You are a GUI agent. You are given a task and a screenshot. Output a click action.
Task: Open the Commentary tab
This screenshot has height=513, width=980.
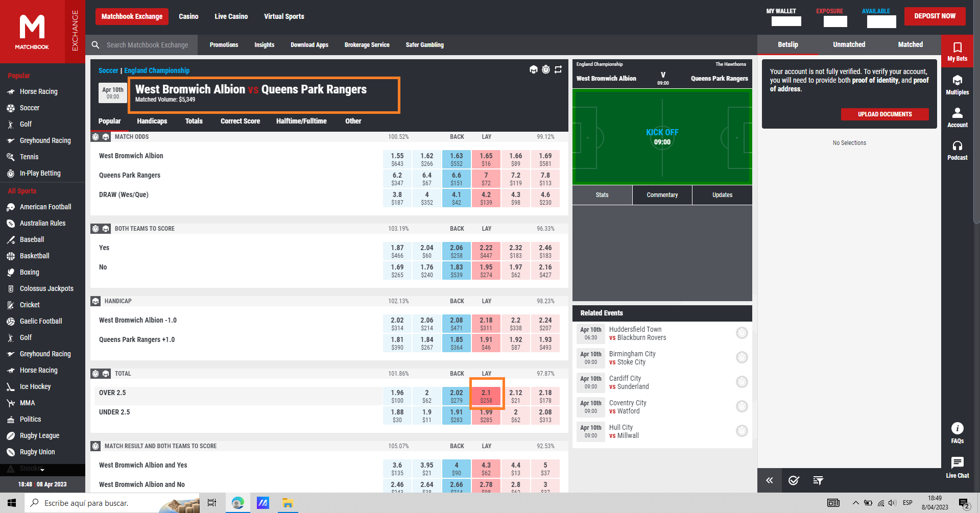click(662, 195)
